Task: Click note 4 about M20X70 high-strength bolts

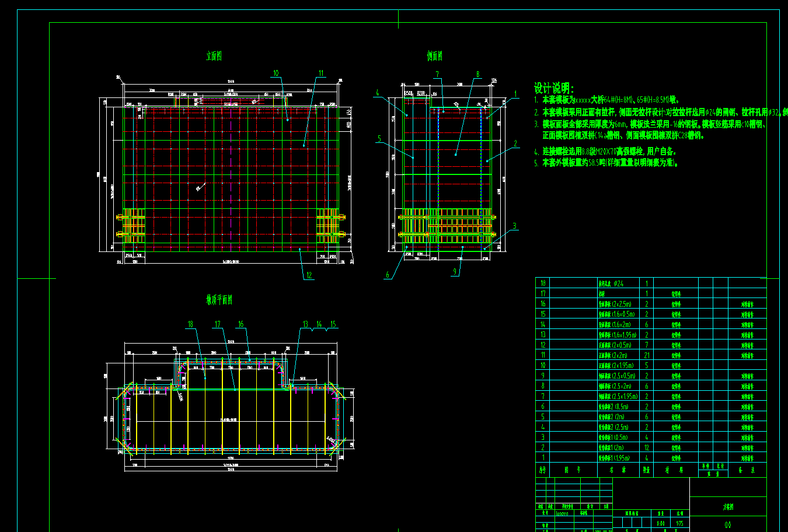Action: coord(607,150)
